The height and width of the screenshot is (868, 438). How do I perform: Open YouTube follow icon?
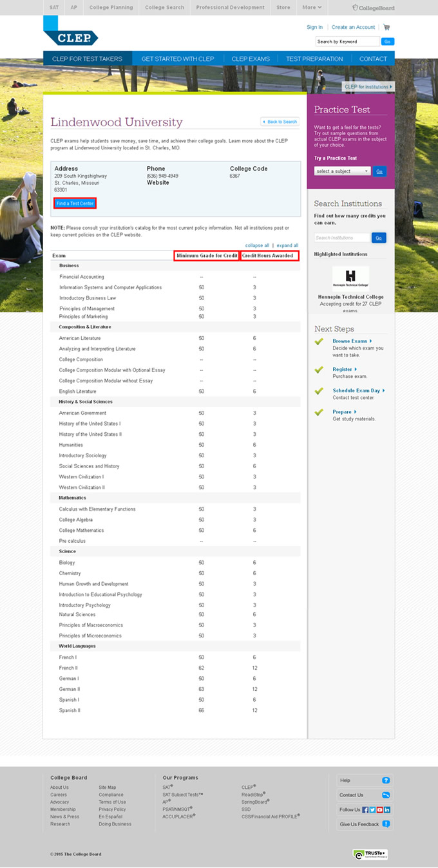pos(380,809)
